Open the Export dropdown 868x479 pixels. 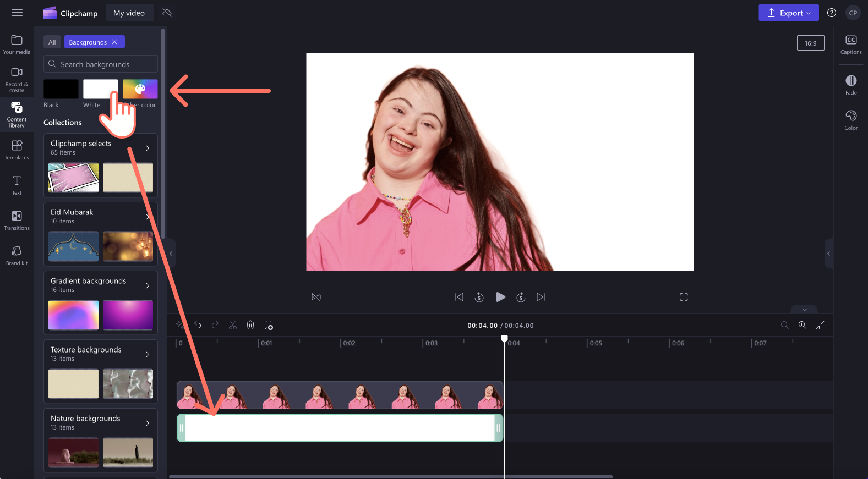tap(788, 13)
